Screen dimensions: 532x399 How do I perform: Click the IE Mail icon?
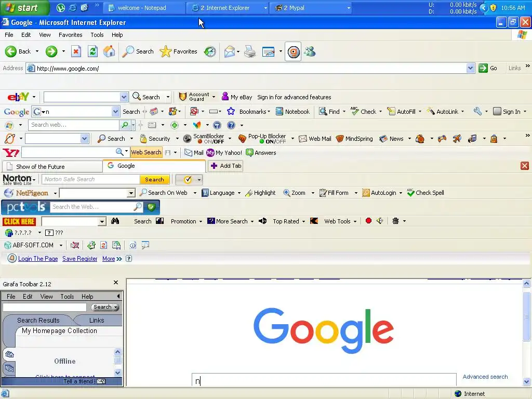pos(230,51)
